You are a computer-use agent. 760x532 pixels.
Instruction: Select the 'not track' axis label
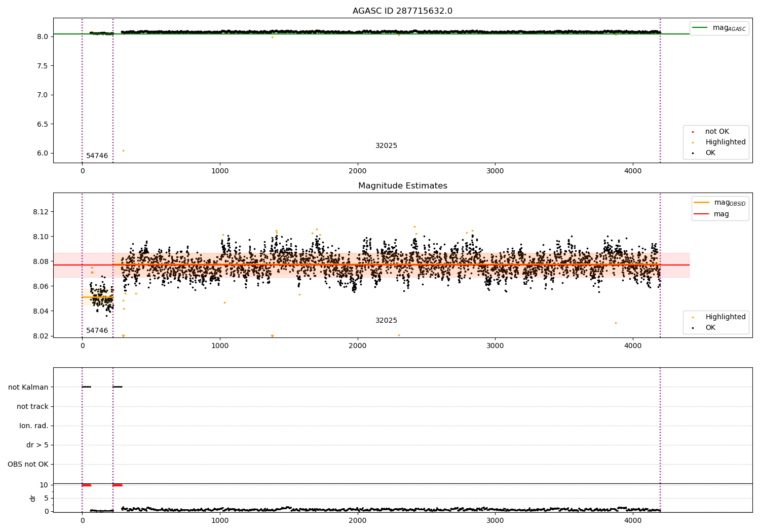[32, 406]
